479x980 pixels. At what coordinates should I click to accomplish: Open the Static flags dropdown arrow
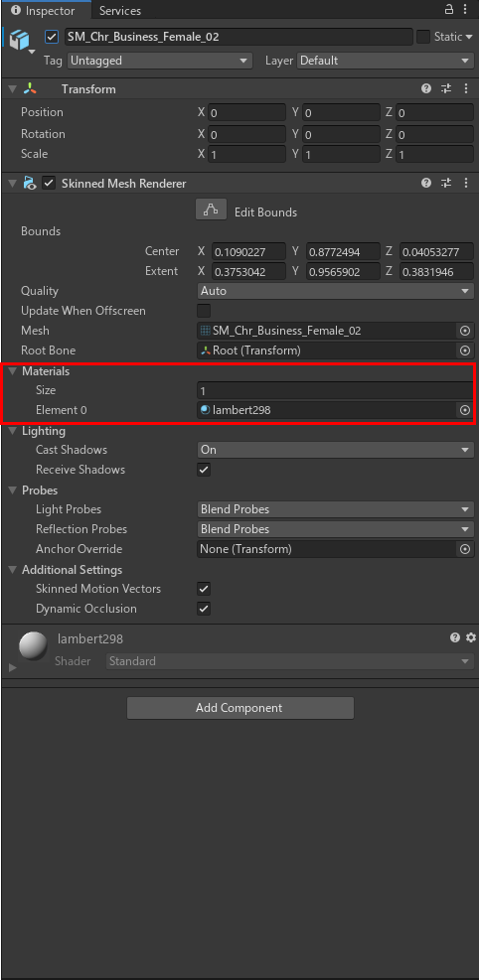[469, 37]
